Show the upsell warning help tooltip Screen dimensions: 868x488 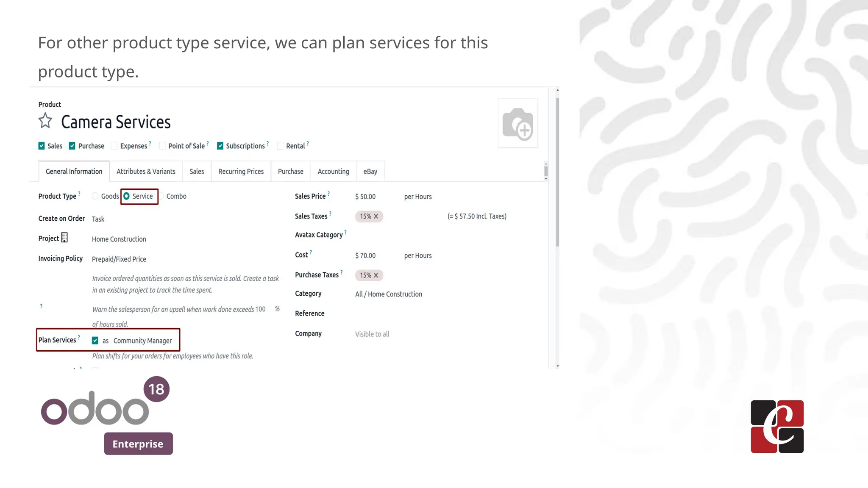coord(41,306)
